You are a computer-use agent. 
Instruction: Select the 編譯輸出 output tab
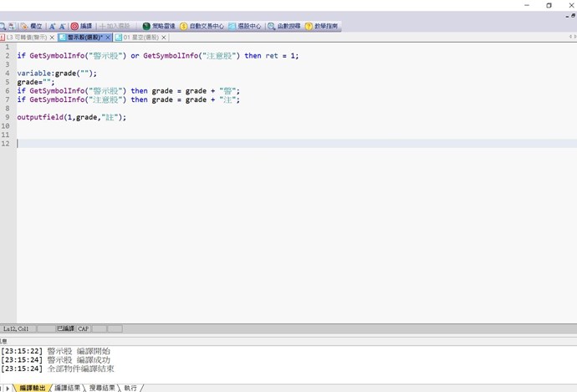click(33, 388)
